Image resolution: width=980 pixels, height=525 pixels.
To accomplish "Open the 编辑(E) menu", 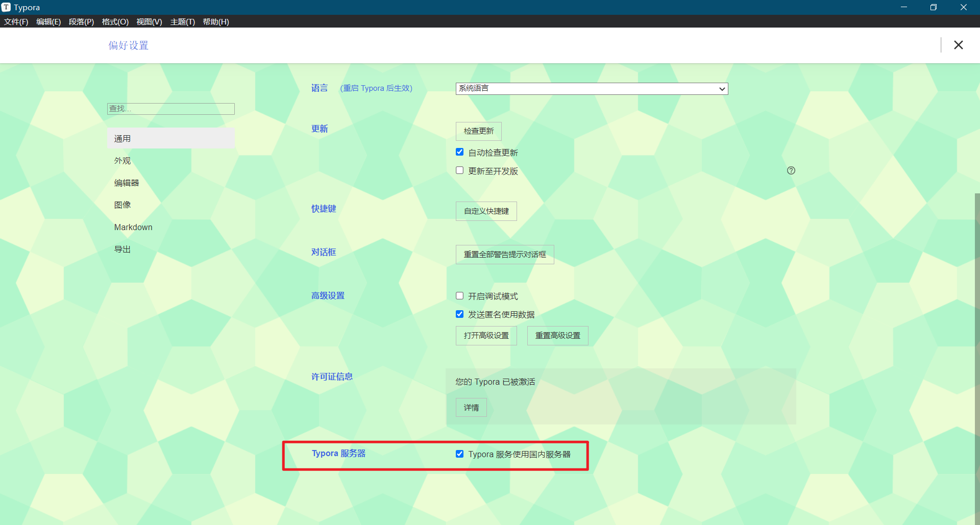I will [48, 21].
